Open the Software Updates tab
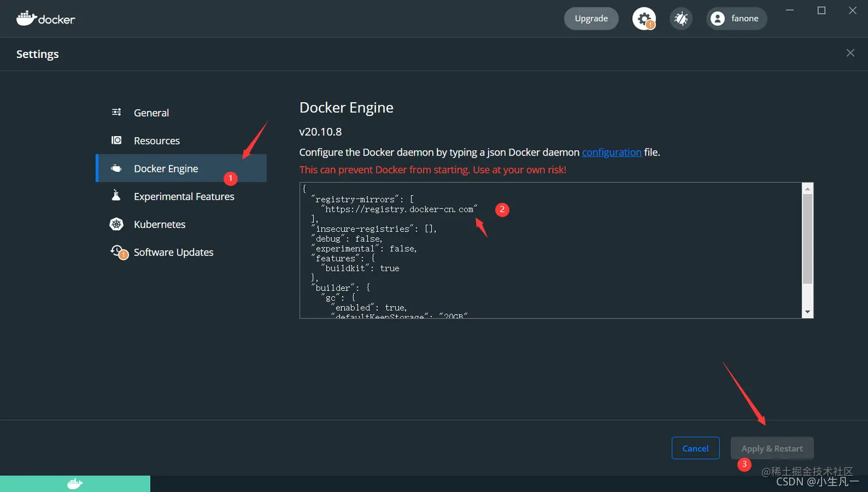868x492 pixels. click(x=181, y=252)
